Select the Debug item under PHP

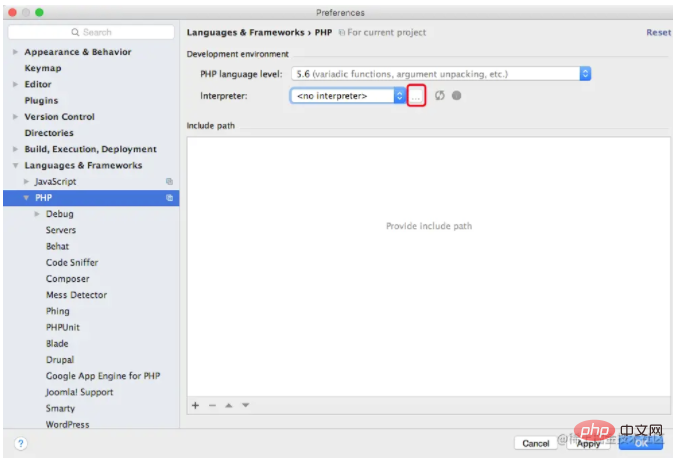click(x=60, y=214)
